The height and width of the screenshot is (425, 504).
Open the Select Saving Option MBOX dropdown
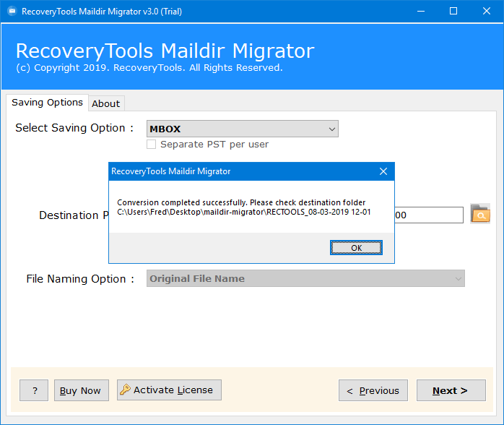[x=243, y=129]
